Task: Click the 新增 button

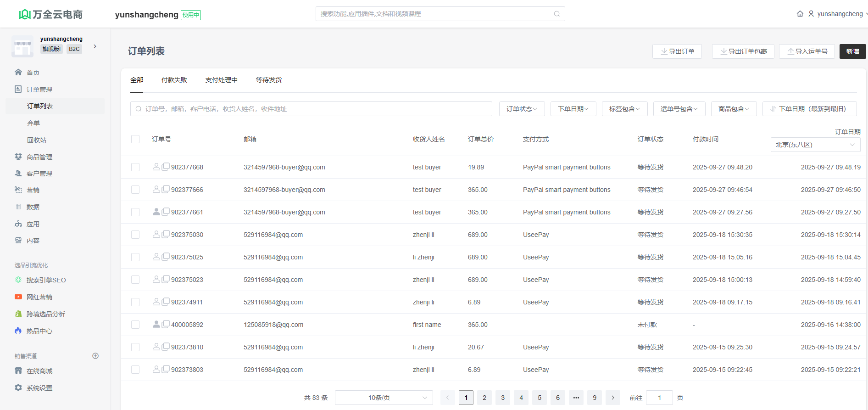Action: click(852, 51)
